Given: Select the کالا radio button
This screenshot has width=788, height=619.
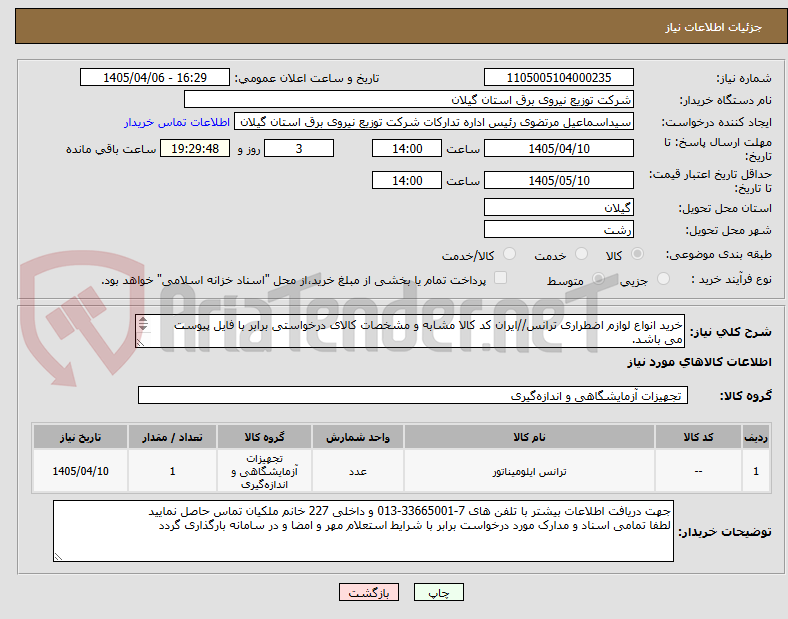Looking at the screenshot, I should (637, 254).
